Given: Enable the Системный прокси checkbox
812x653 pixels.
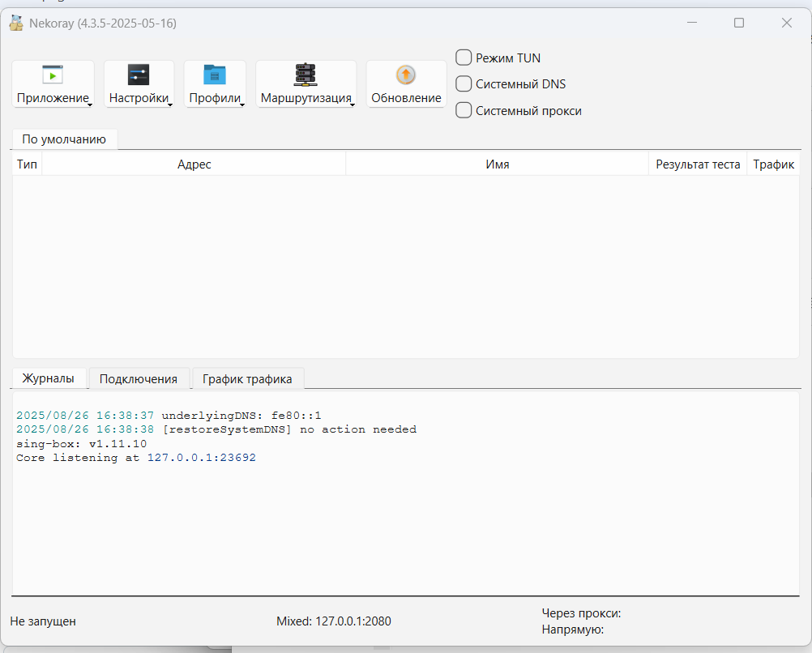Looking at the screenshot, I should click(x=464, y=110).
